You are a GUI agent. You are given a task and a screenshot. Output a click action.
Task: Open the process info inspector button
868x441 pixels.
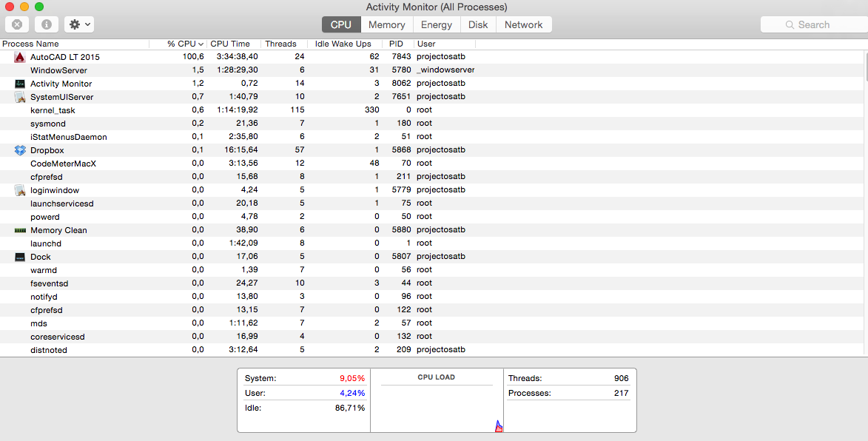click(x=47, y=24)
